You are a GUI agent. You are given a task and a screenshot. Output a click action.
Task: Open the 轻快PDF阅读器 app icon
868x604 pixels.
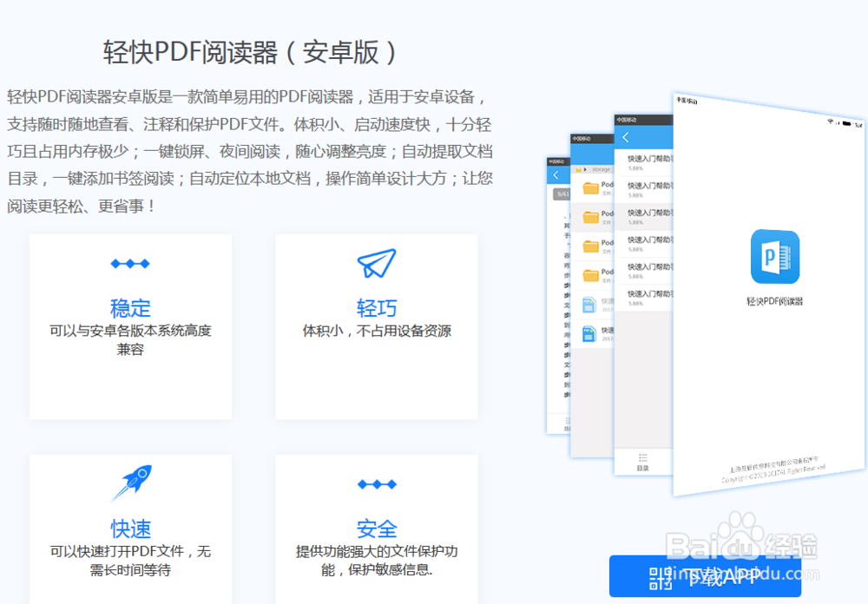(x=775, y=258)
